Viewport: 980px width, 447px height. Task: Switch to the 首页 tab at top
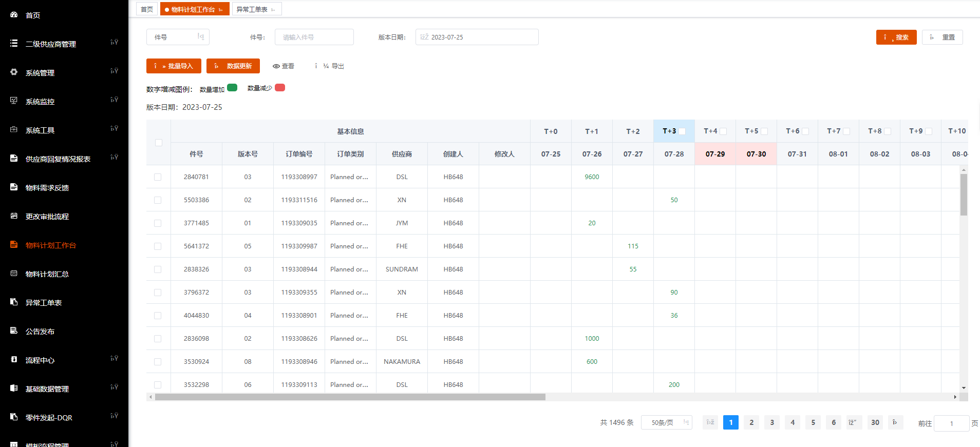click(147, 9)
